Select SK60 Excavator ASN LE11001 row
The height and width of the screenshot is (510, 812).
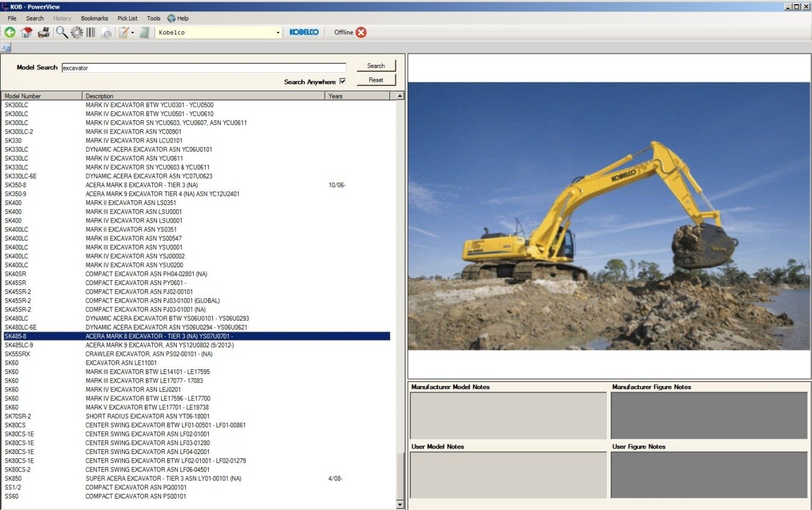[x=196, y=363]
